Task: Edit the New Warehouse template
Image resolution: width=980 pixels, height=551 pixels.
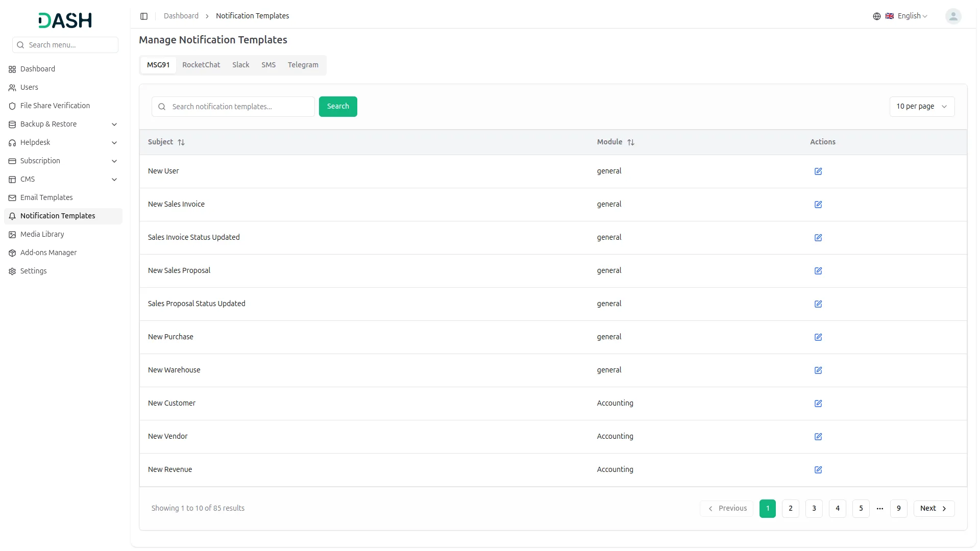Action: click(818, 370)
